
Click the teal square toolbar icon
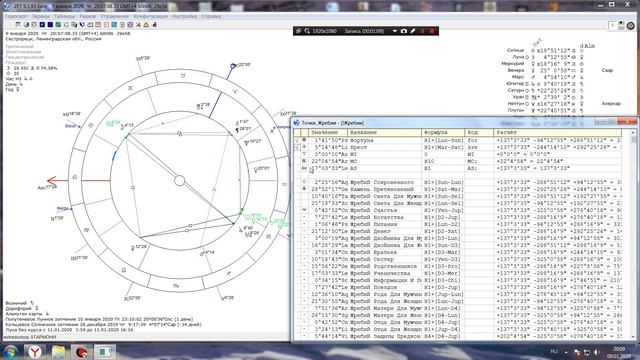[x=114, y=24]
